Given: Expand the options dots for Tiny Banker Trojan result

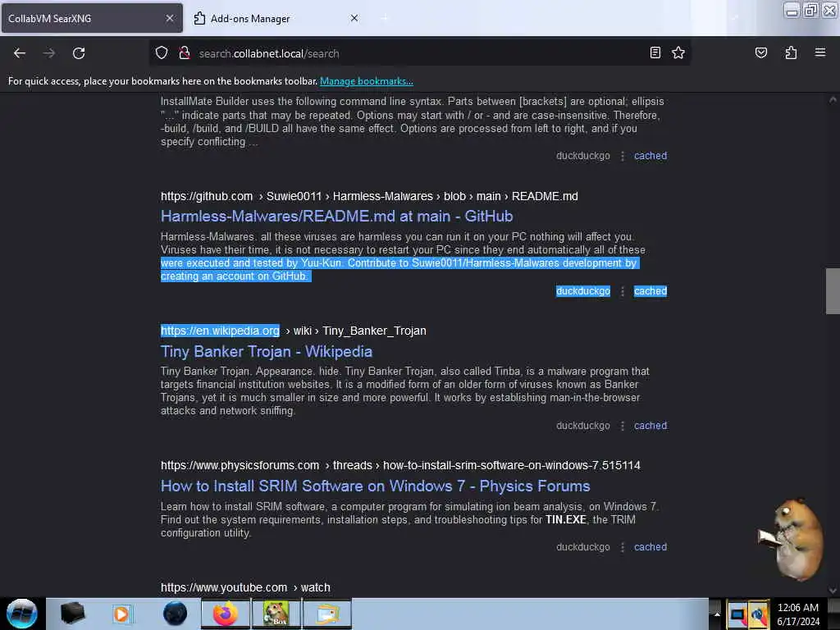Looking at the screenshot, I should [x=622, y=426].
